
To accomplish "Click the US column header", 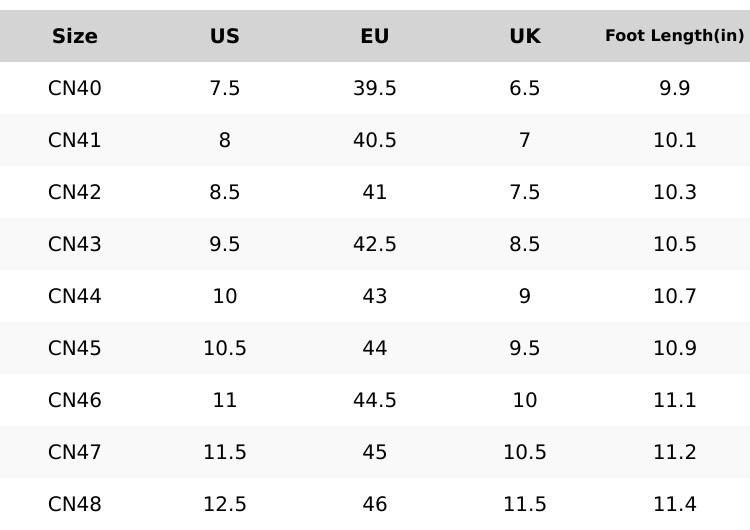I will pos(225,36).
